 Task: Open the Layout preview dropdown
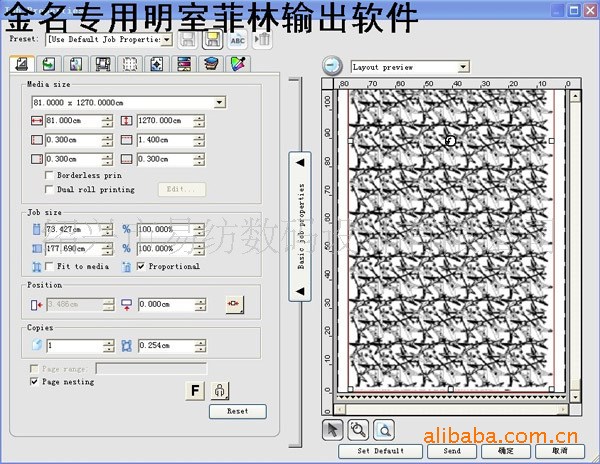pyautogui.click(x=462, y=67)
